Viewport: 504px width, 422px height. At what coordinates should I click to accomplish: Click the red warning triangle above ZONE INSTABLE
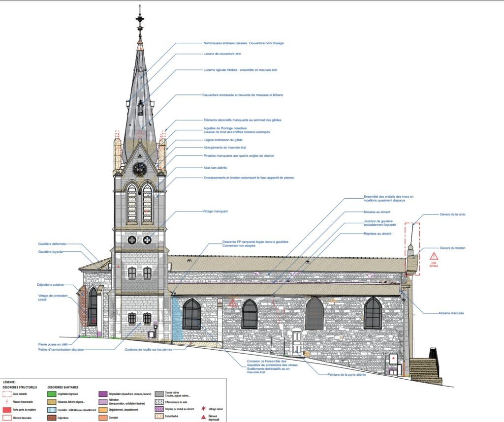click(x=434, y=256)
